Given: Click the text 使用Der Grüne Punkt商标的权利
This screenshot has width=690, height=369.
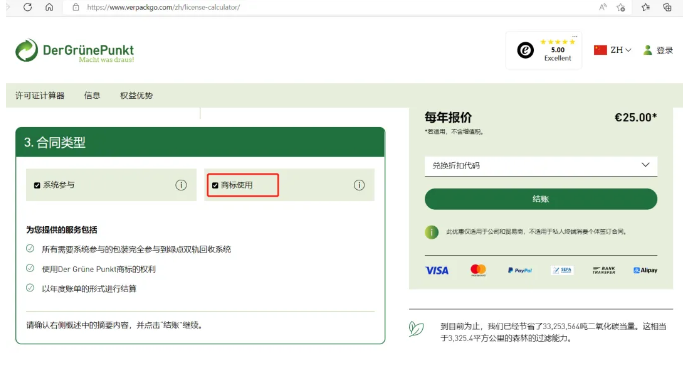Looking at the screenshot, I should tap(99, 269).
